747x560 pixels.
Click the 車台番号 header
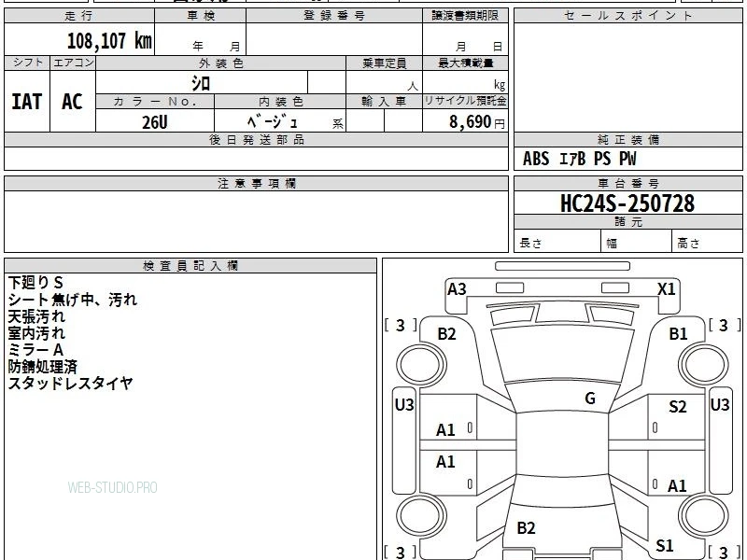coord(627,184)
